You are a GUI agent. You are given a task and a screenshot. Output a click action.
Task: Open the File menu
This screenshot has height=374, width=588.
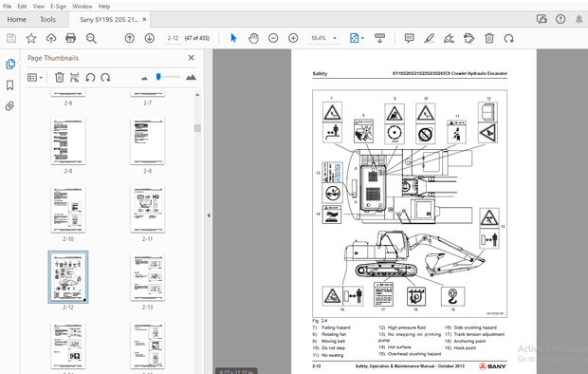pyautogui.click(x=8, y=6)
